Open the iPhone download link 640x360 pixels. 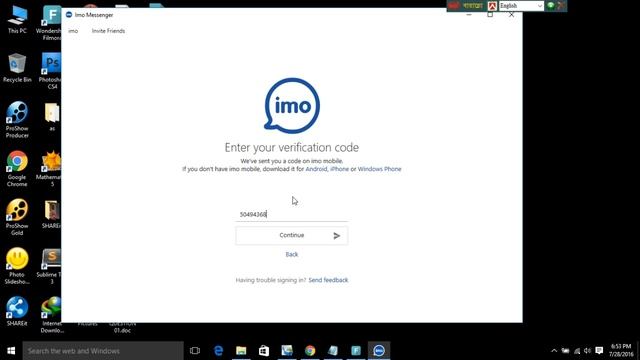point(339,169)
